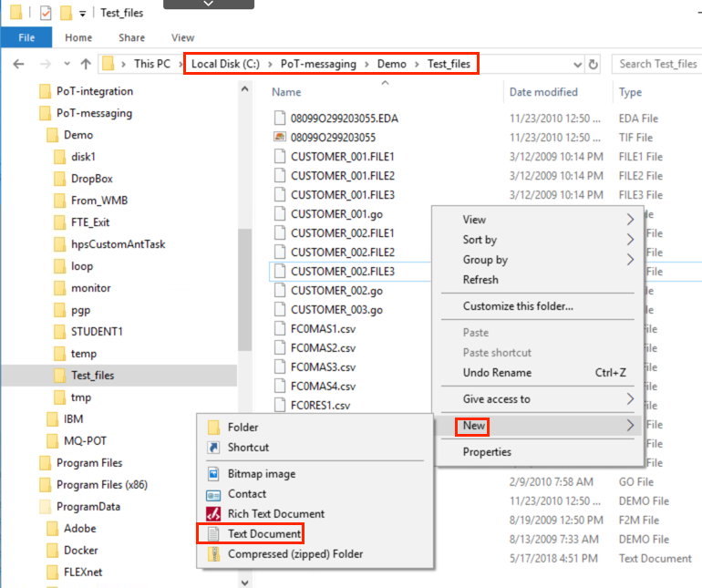
Task: Click the IBM folder icon in tree
Action: 52,419
